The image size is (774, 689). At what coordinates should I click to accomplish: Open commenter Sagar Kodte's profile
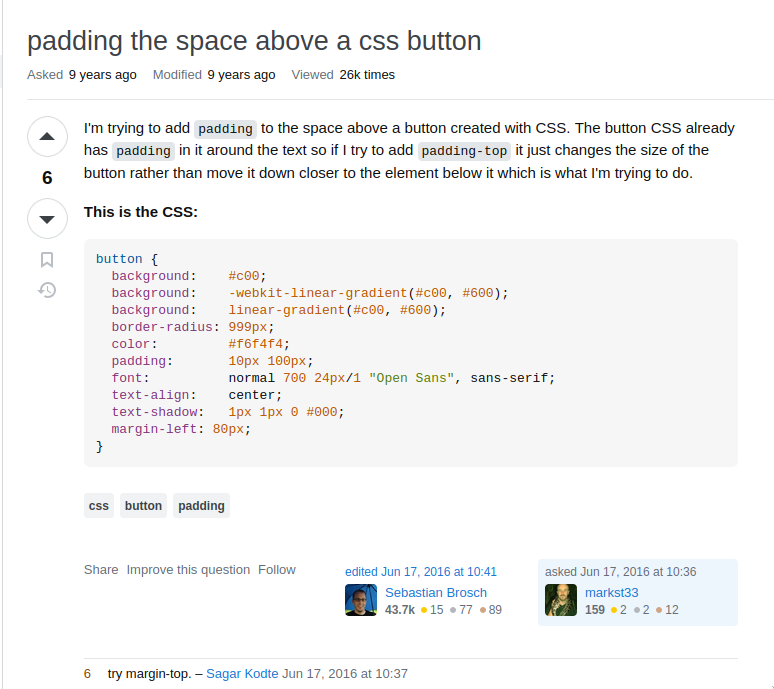tap(242, 674)
